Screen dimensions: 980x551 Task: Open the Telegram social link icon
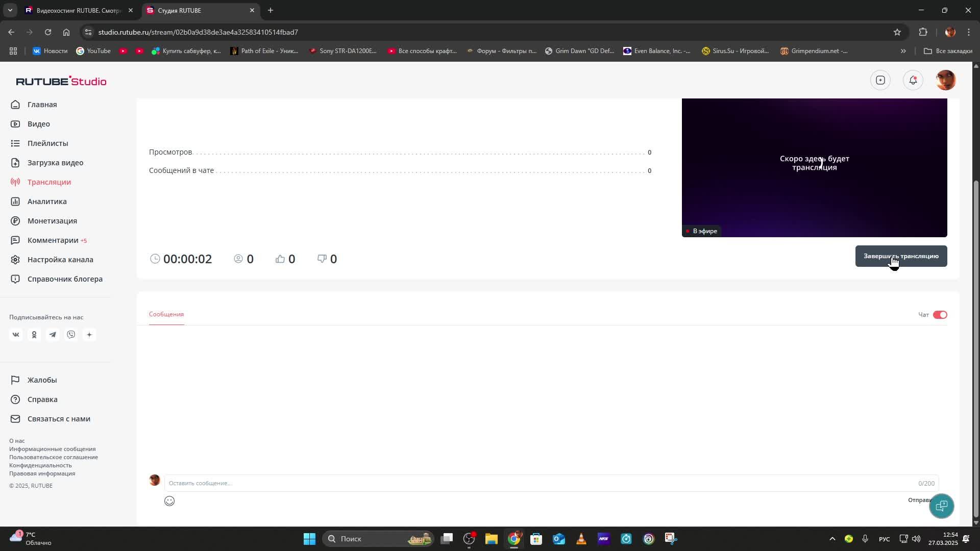pyautogui.click(x=53, y=335)
